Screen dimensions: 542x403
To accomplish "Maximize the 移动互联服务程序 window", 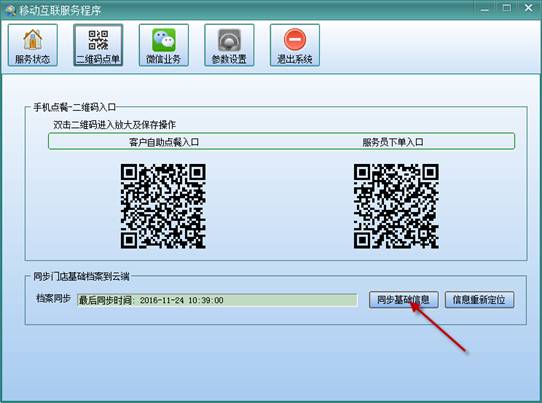I will (x=507, y=8).
